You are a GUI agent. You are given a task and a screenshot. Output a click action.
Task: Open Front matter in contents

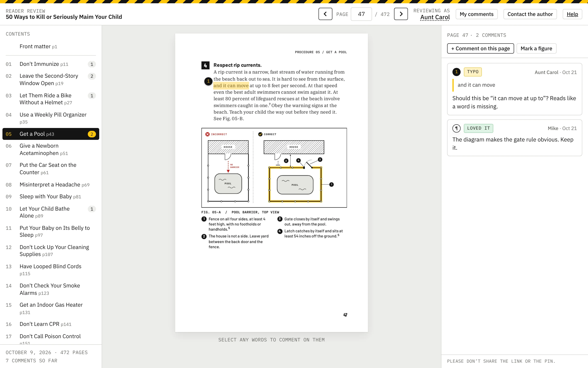(51, 46)
